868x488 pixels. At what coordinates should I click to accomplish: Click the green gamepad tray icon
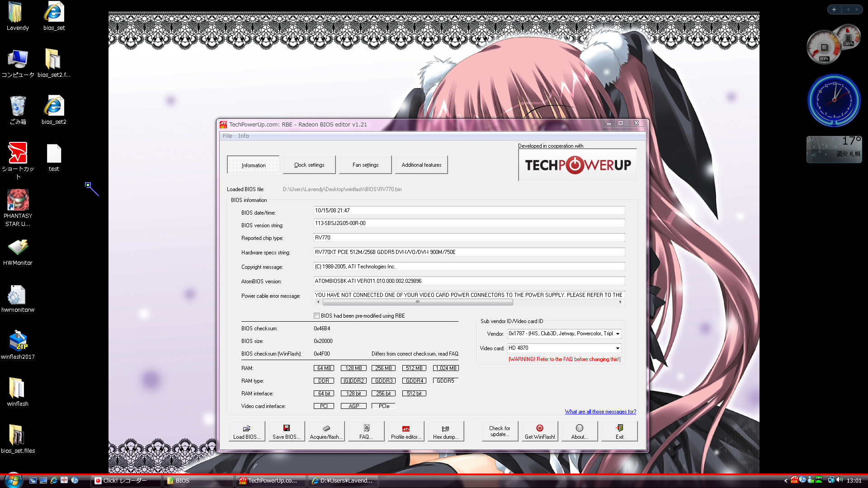pyautogui.click(x=819, y=480)
